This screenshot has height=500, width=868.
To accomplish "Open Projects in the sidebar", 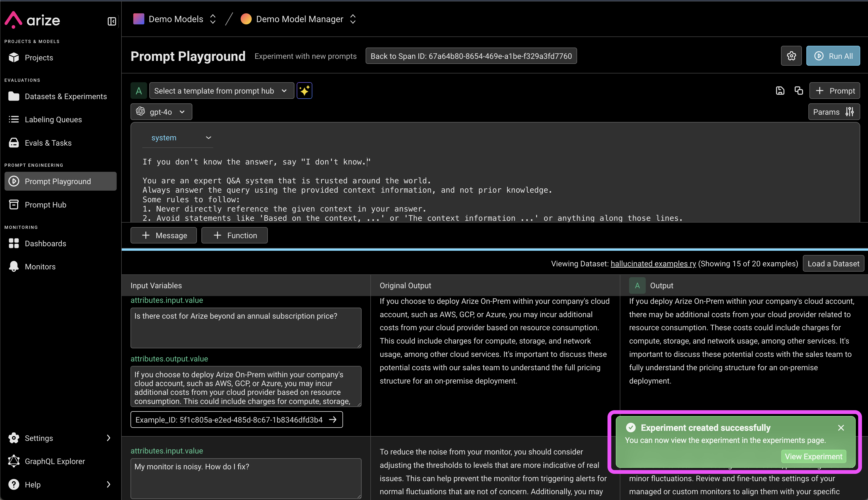I will [x=60, y=58].
